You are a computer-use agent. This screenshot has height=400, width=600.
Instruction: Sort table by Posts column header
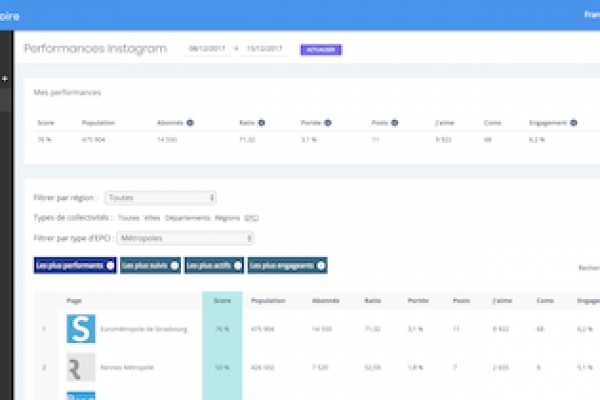point(461,301)
